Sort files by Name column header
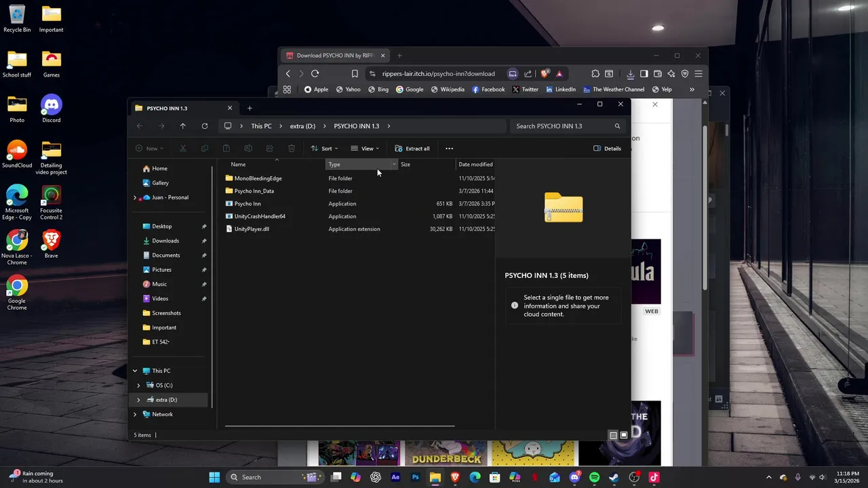868x488 pixels. [x=275, y=164]
